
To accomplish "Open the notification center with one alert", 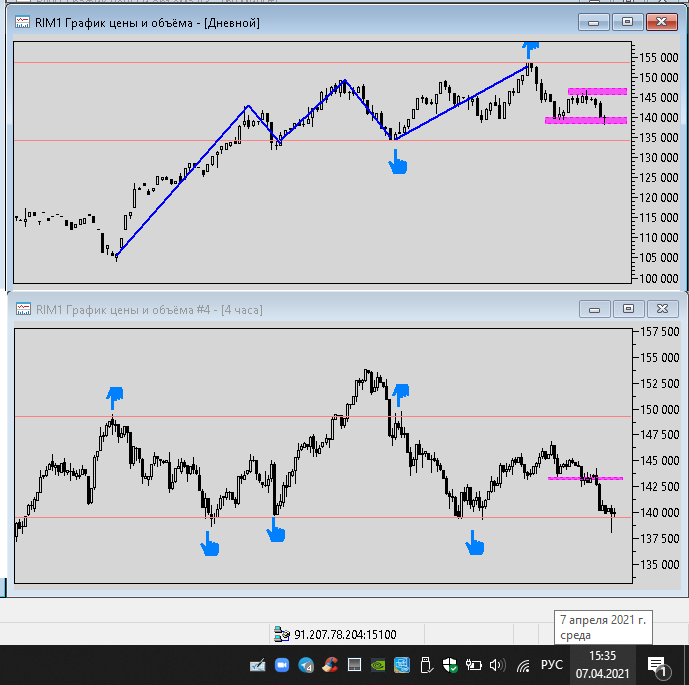I will click(x=659, y=667).
